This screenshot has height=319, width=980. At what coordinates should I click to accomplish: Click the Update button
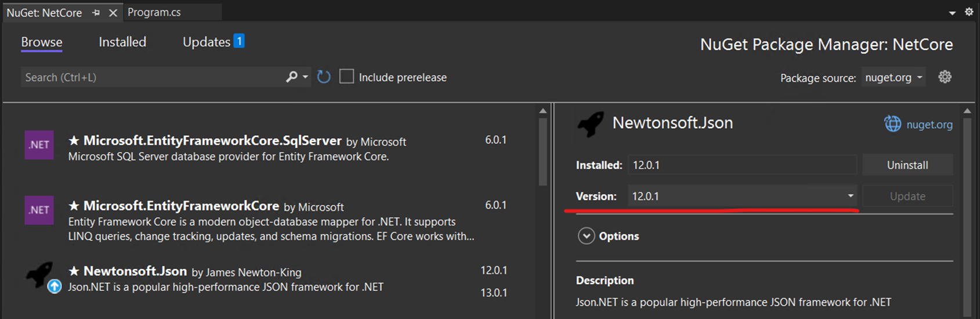907,196
